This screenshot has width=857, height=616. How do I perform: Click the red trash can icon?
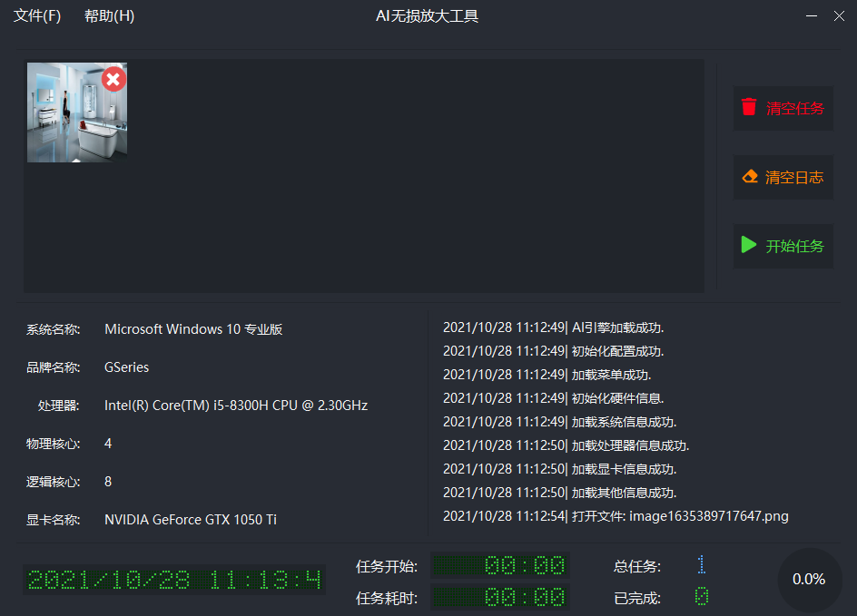click(749, 107)
